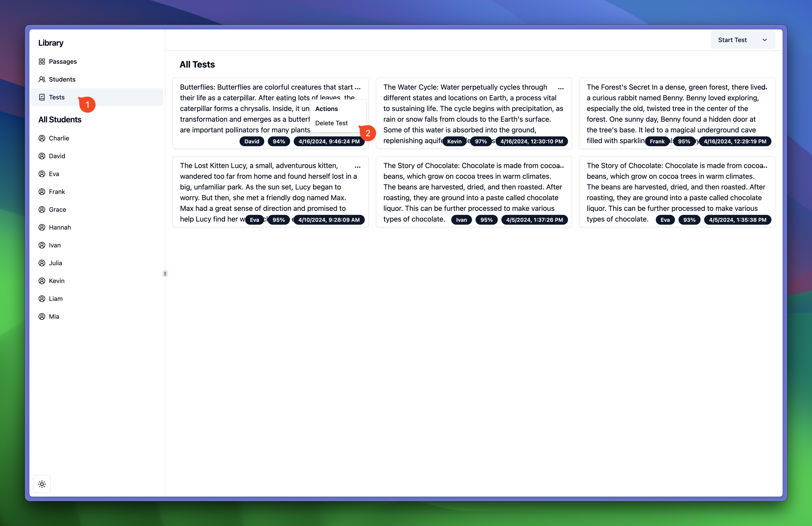Click Start Test button top-right
This screenshot has width=812, height=526.
(733, 40)
